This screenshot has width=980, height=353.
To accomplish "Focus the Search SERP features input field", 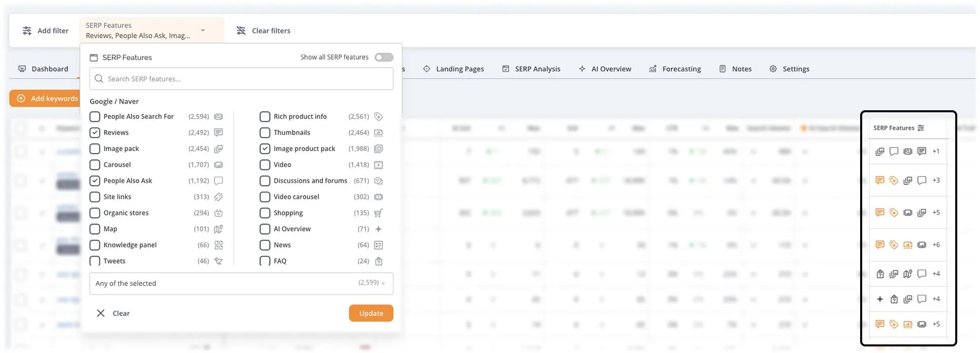I will (241, 79).
